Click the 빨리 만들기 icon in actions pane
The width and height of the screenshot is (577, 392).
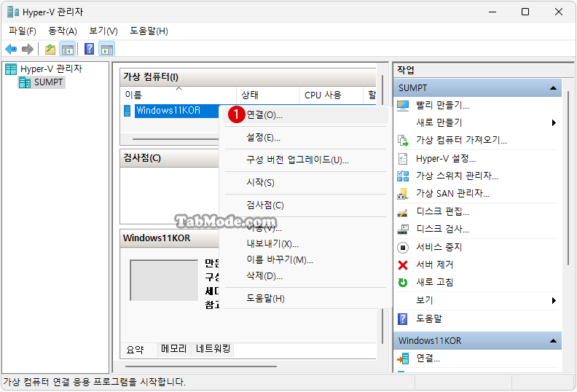[x=403, y=106]
